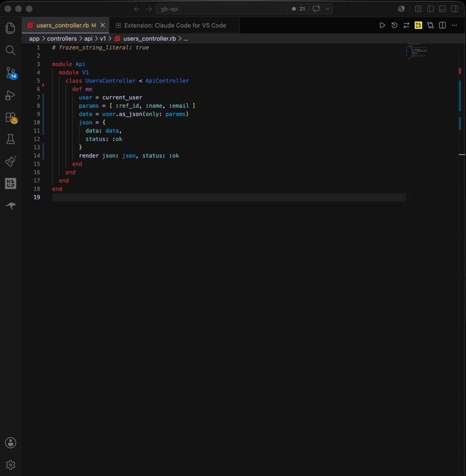Click the 'def me' method definition

point(82,89)
